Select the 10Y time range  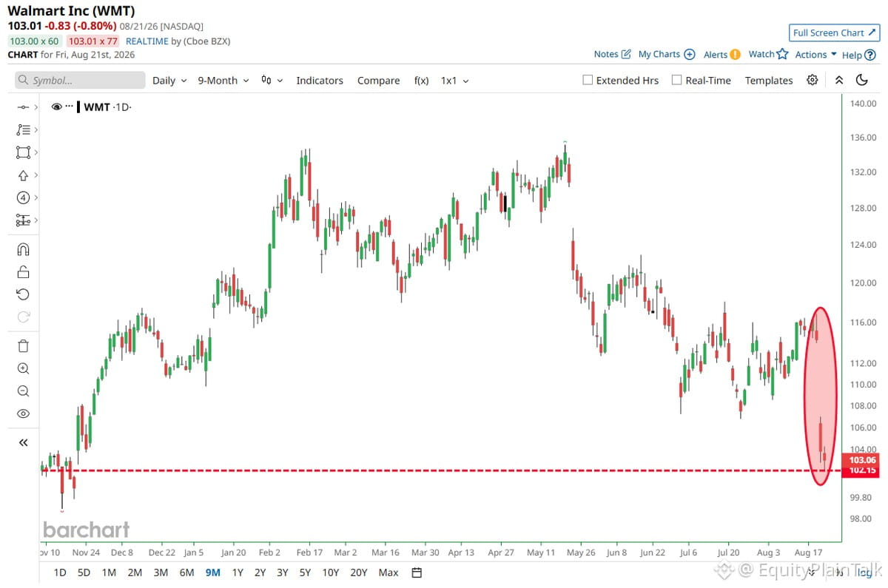coord(330,572)
